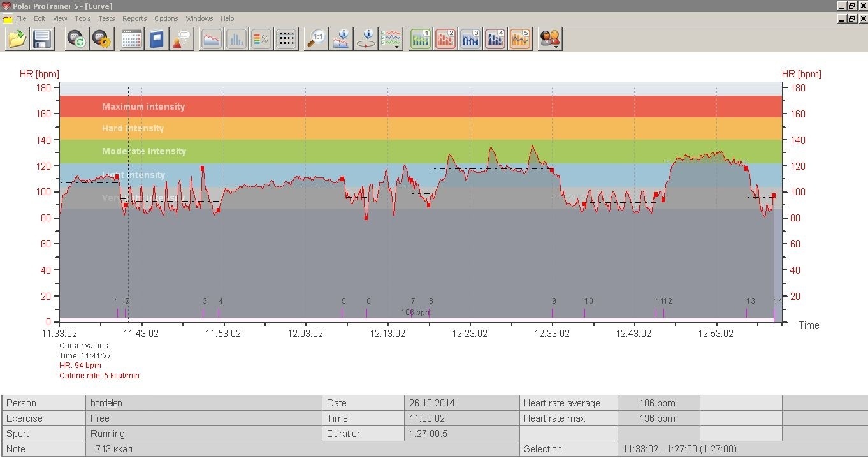Select the orange graph layout 5 icon
Viewport: 868px width, 458px height.
pyautogui.click(x=520, y=40)
